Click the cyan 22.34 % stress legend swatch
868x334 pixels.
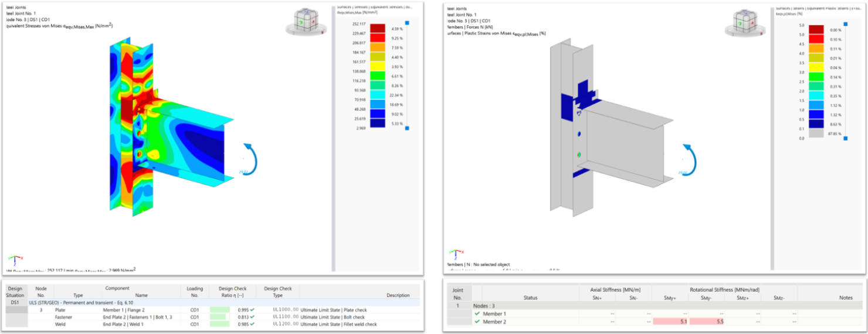377,95
